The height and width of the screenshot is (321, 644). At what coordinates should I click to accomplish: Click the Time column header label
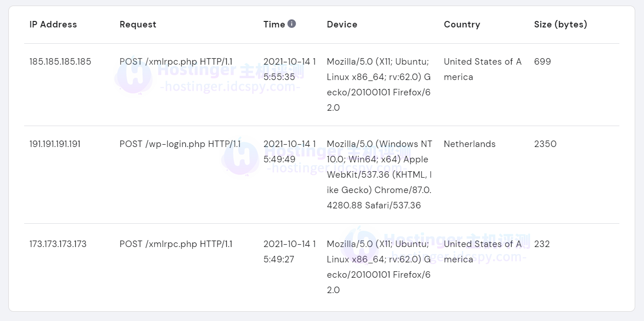[x=274, y=25]
